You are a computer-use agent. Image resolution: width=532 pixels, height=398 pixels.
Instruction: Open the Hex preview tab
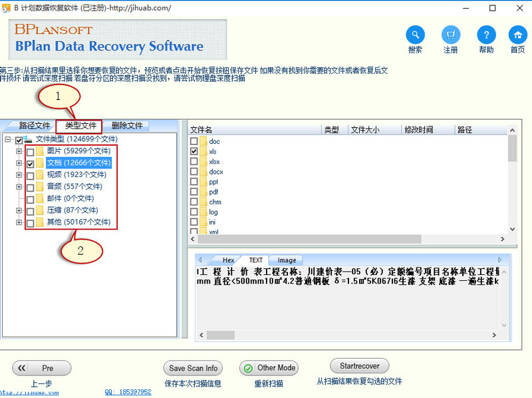pyautogui.click(x=228, y=260)
